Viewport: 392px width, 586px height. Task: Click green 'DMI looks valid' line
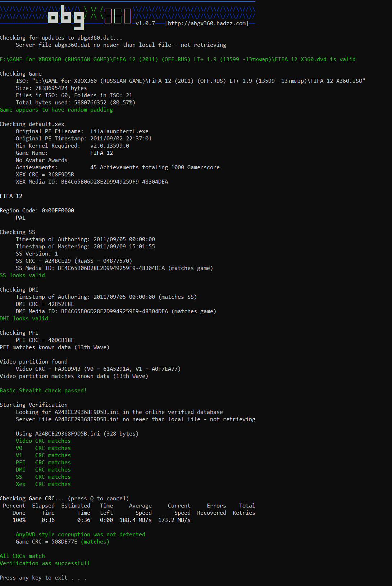point(24,319)
